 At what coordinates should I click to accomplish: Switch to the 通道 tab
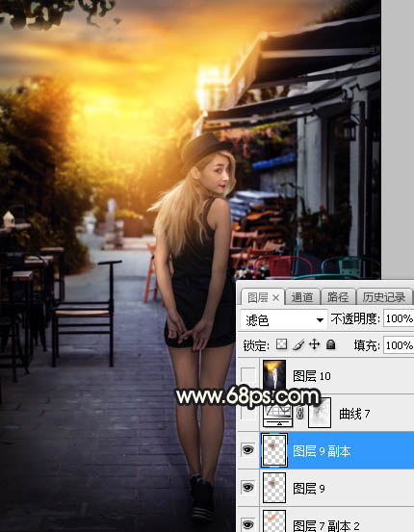(302, 297)
